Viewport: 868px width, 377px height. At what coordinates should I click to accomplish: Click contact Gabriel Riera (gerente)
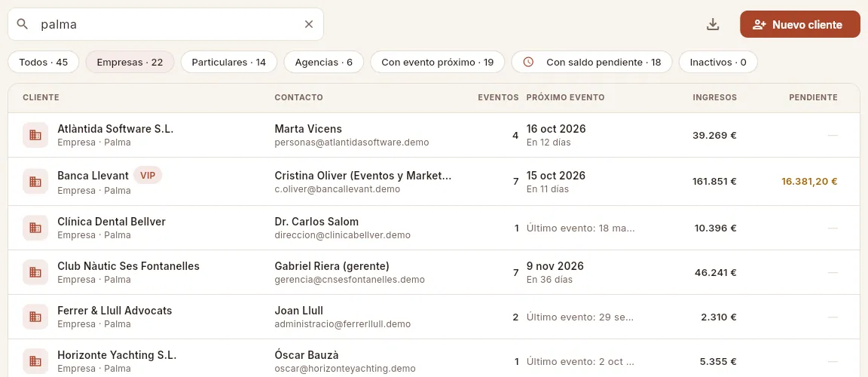pyautogui.click(x=332, y=266)
